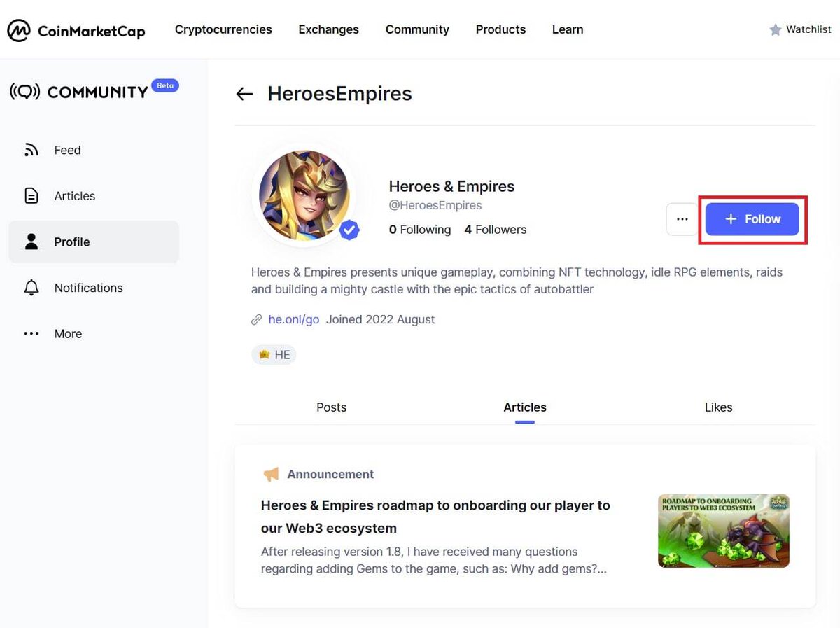Select the Articles sidebar icon
Screen dimensions: 840x628
click(31, 195)
